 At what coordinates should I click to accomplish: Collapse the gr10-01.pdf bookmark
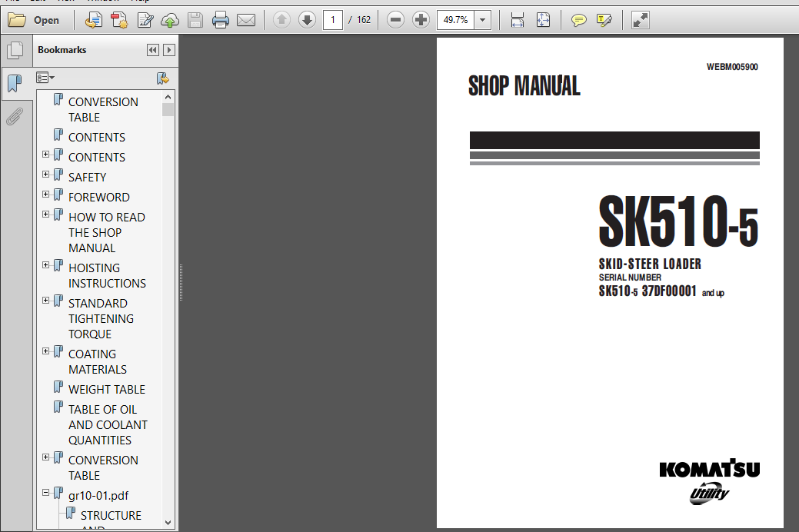point(46,493)
